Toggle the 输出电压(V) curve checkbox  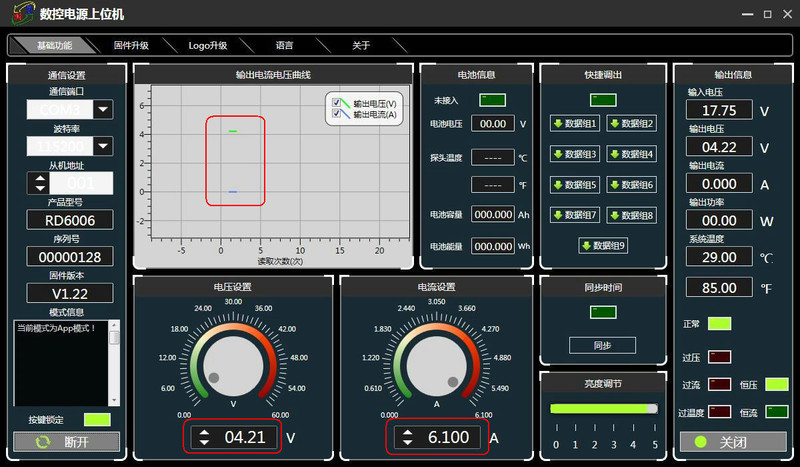pyautogui.click(x=338, y=103)
